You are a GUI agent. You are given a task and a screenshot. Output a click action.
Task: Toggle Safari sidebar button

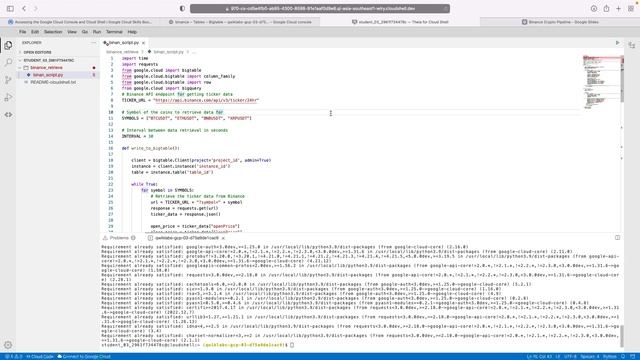pyautogui.click(x=10, y=8)
